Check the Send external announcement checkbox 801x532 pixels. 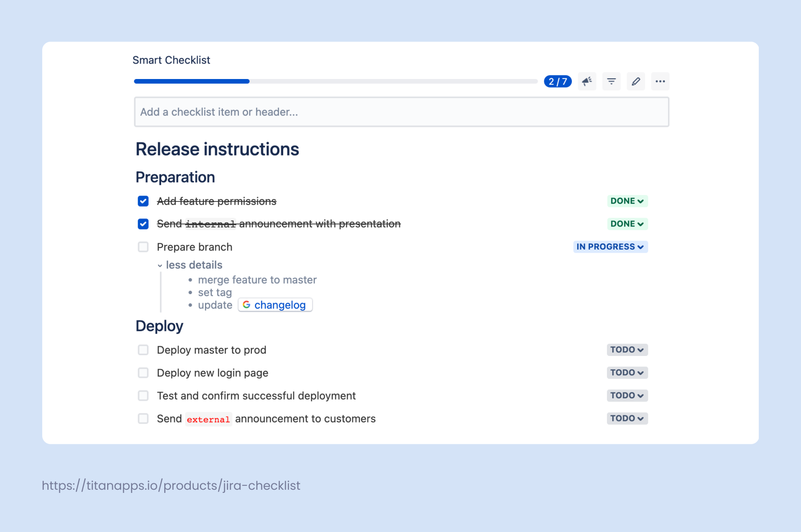tap(143, 419)
